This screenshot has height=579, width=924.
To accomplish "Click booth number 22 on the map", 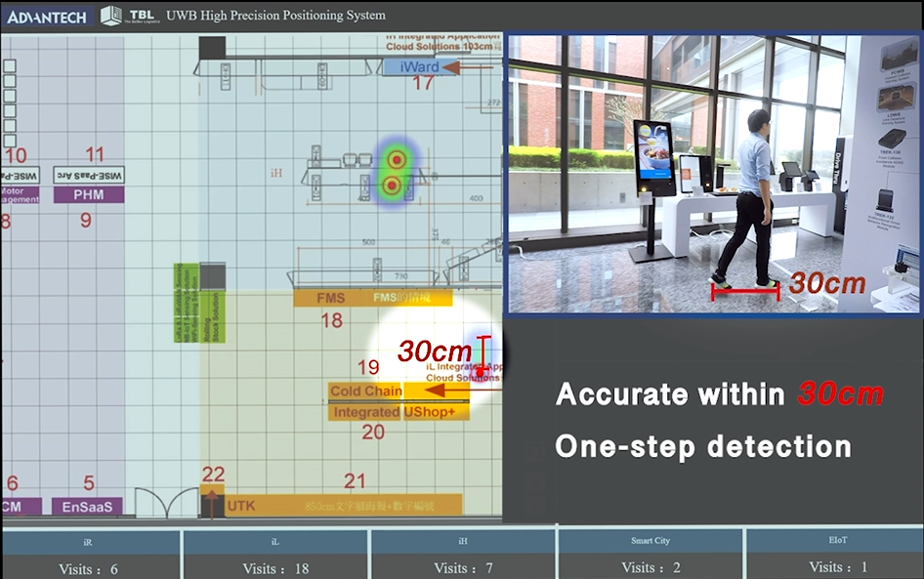I will pos(213,475).
